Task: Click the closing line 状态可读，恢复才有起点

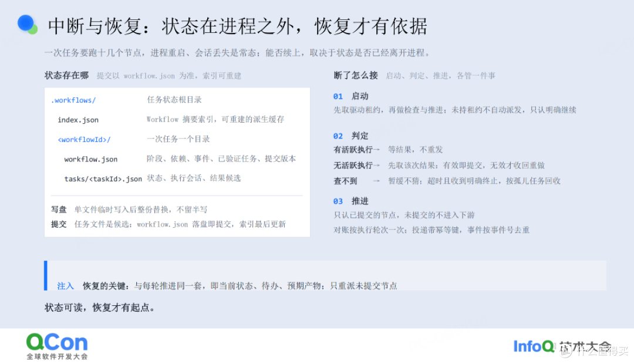Action: pyautogui.click(x=100, y=308)
